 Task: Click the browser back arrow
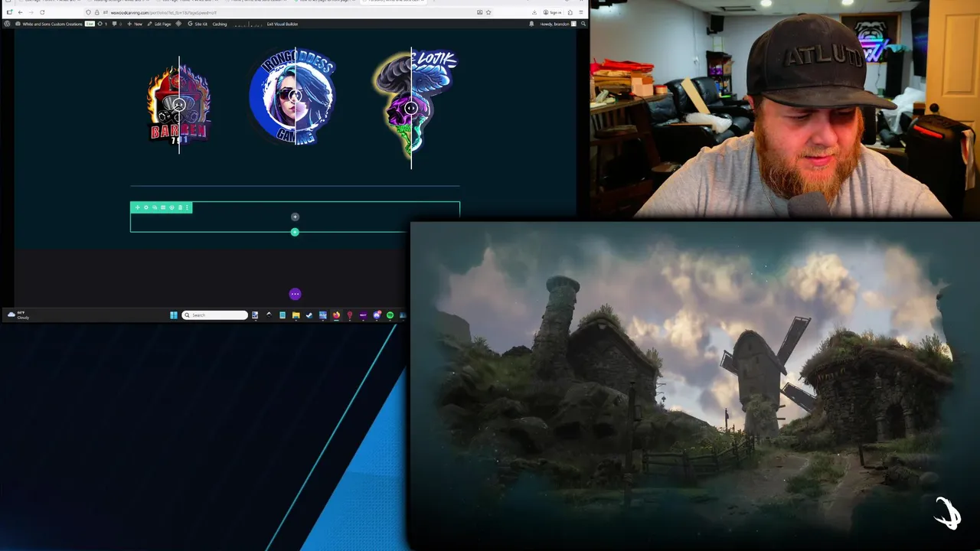tap(21, 12)
